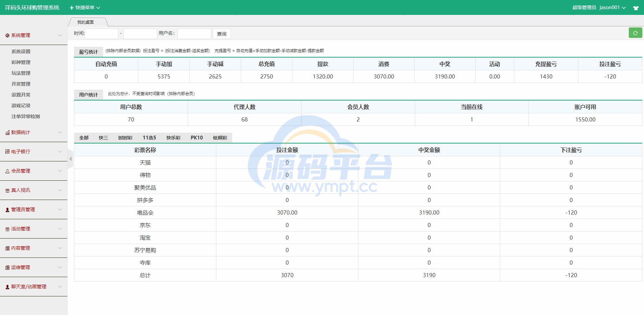The width and height of the screenshot is (644, 315).
Task: Expand the 活动管理 menu chevron
Action: coord(60,229)
